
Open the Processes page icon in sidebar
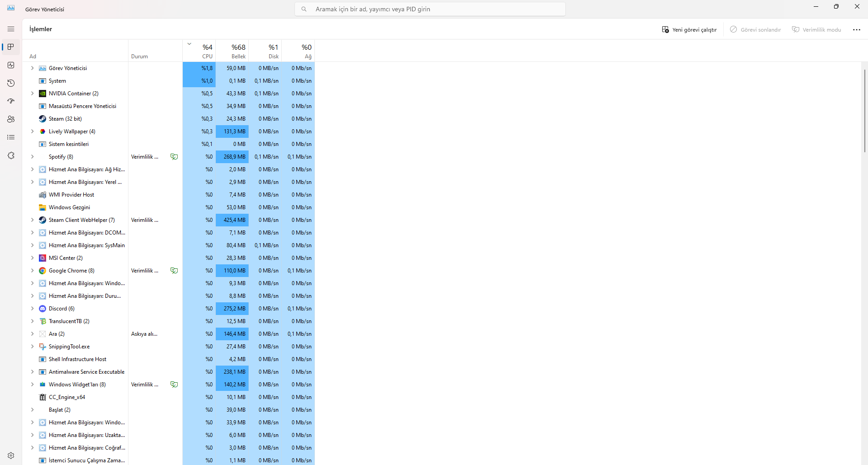tap(11, 47)
